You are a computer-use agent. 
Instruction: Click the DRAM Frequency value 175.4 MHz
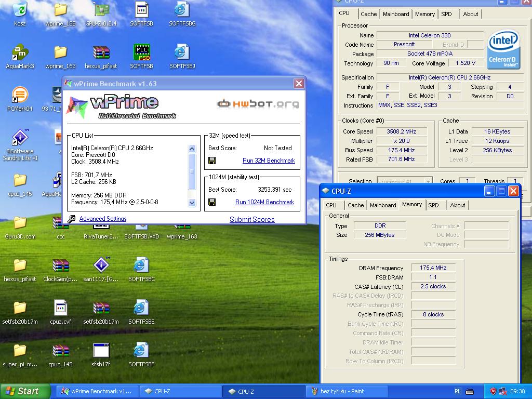pos(433,268)
